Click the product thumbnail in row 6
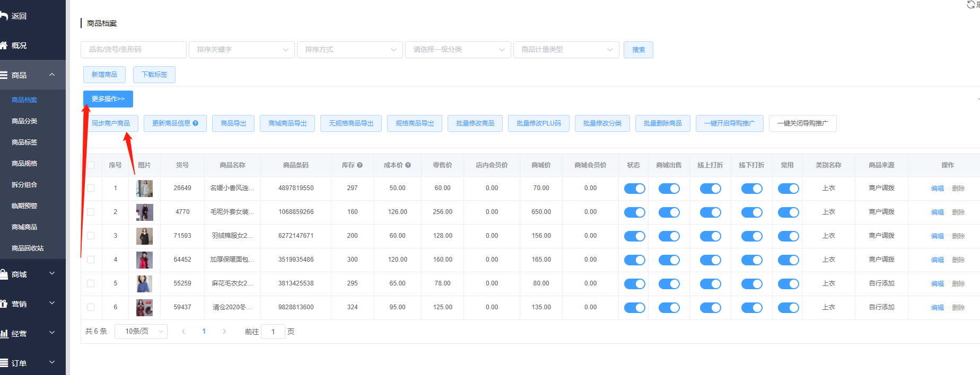The height and width of the screenshot is (375, 980). tap(144, 308)
